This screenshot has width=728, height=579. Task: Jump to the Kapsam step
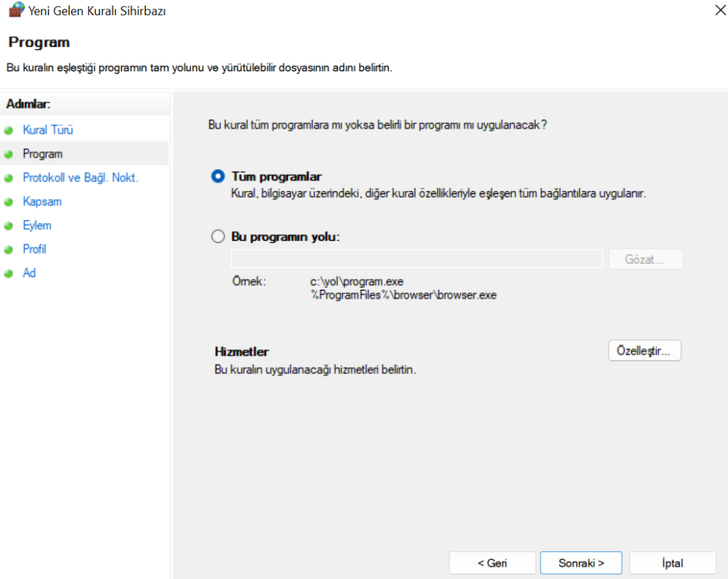coord(42,201)
